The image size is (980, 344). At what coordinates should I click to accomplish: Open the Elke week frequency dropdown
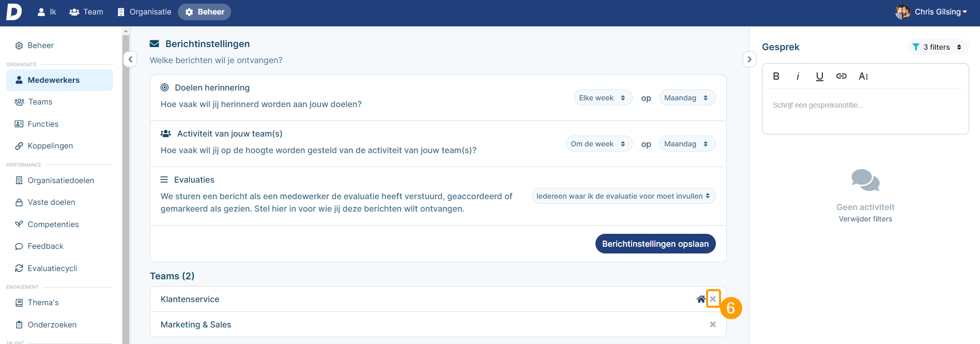603,98
